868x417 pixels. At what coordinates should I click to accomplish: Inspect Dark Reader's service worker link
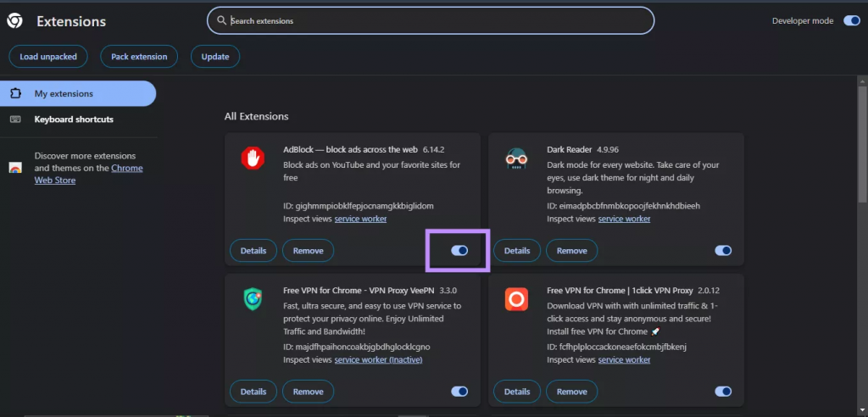[624, 219]
